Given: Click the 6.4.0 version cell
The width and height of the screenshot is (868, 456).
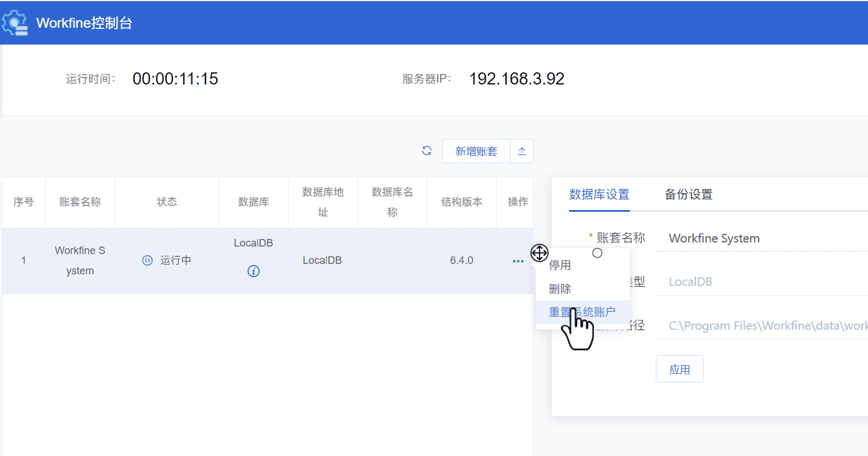Looking at the screenshot, I should pyautogui.click(x=461, y=260).
